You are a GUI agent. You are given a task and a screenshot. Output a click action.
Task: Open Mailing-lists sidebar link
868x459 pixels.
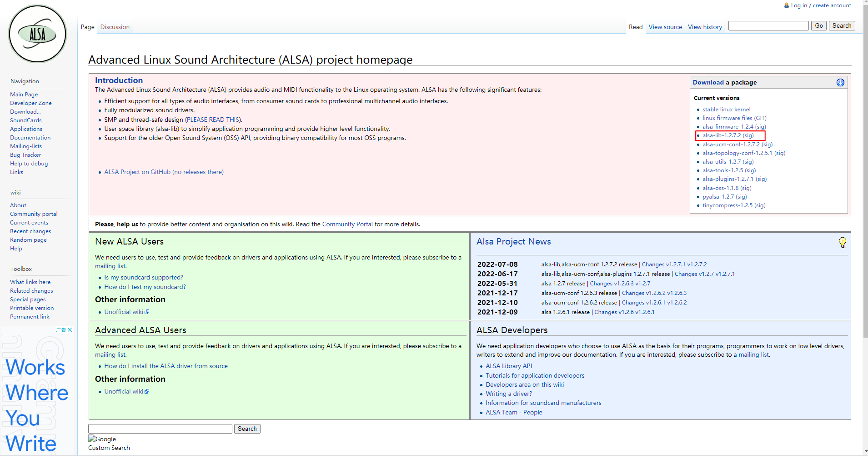click(26, 146)
